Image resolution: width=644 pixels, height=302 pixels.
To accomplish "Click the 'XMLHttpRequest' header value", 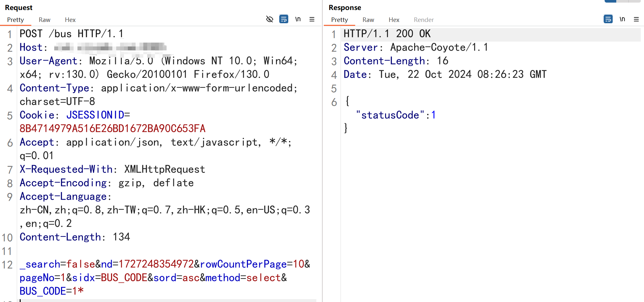I will point(165,169).
